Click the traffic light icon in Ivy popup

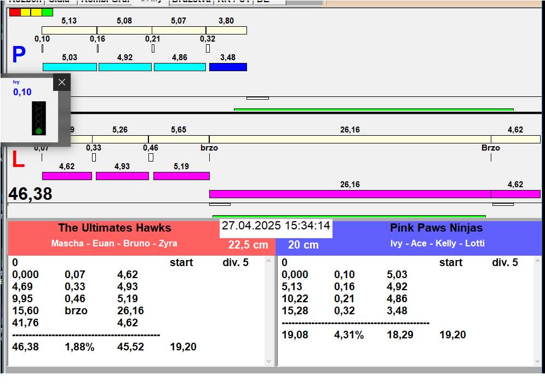38,118
